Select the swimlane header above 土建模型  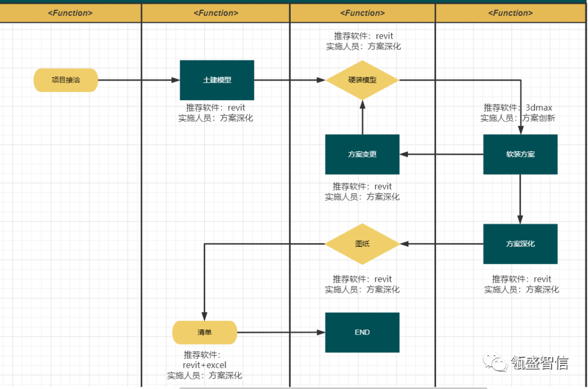(216, 13)
